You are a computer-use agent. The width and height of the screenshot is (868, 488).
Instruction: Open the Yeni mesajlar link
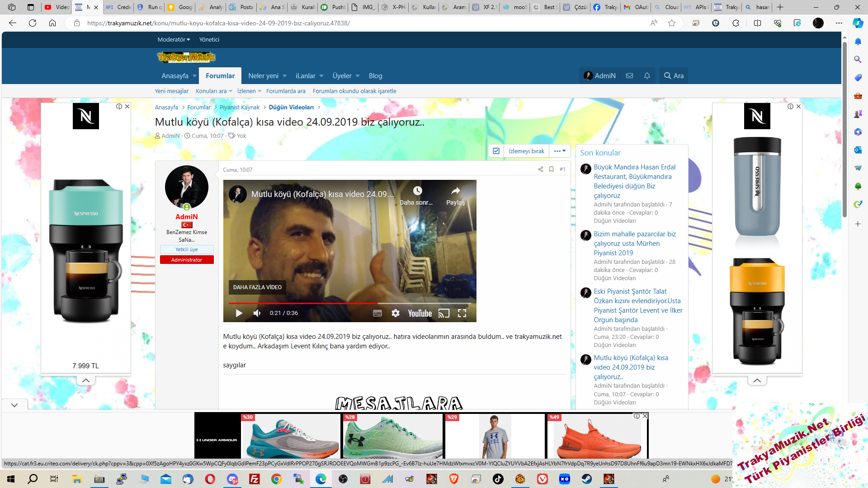[x=171, y=91]
